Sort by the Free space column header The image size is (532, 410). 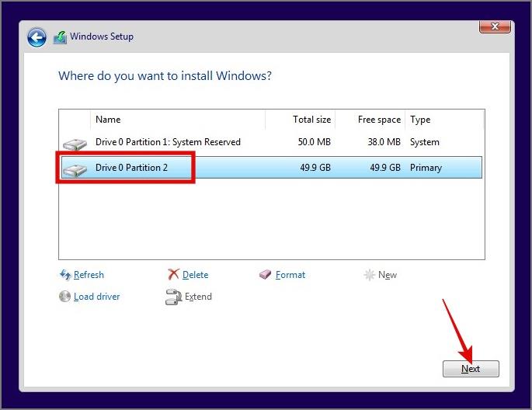370,120
